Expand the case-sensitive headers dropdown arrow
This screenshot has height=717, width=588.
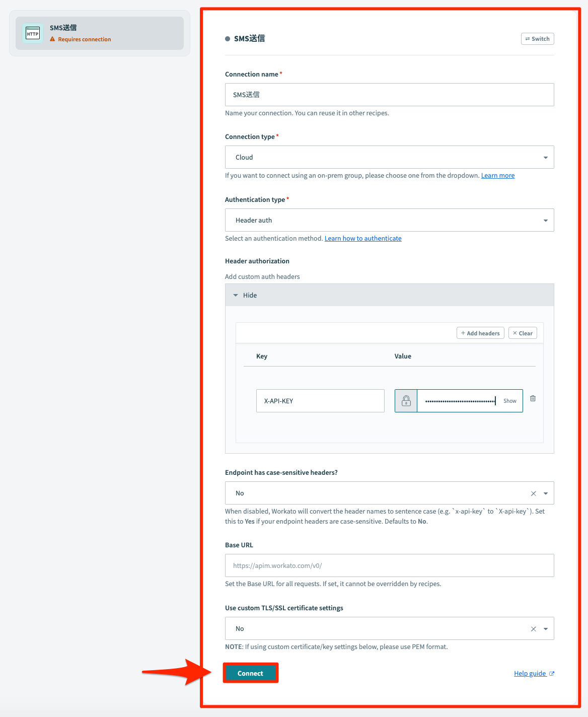point(546,493)
